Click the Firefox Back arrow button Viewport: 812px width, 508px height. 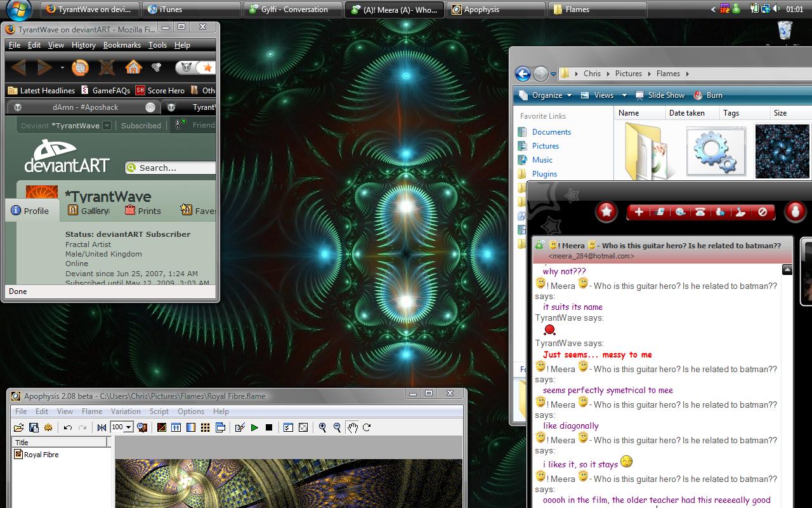click(19, 67)
